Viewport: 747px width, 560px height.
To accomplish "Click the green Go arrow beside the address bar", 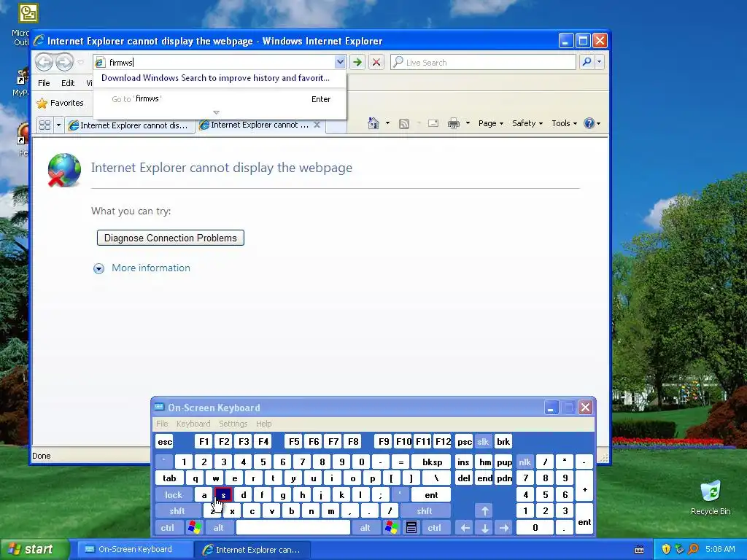I will pos(357,62).
